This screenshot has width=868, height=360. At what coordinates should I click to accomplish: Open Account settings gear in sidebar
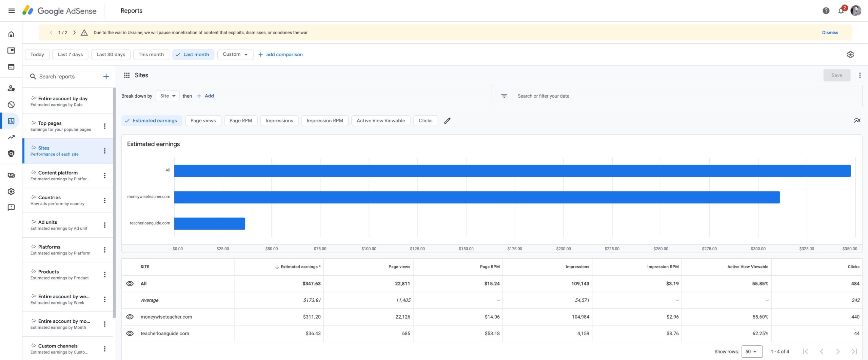coord(11,192)
